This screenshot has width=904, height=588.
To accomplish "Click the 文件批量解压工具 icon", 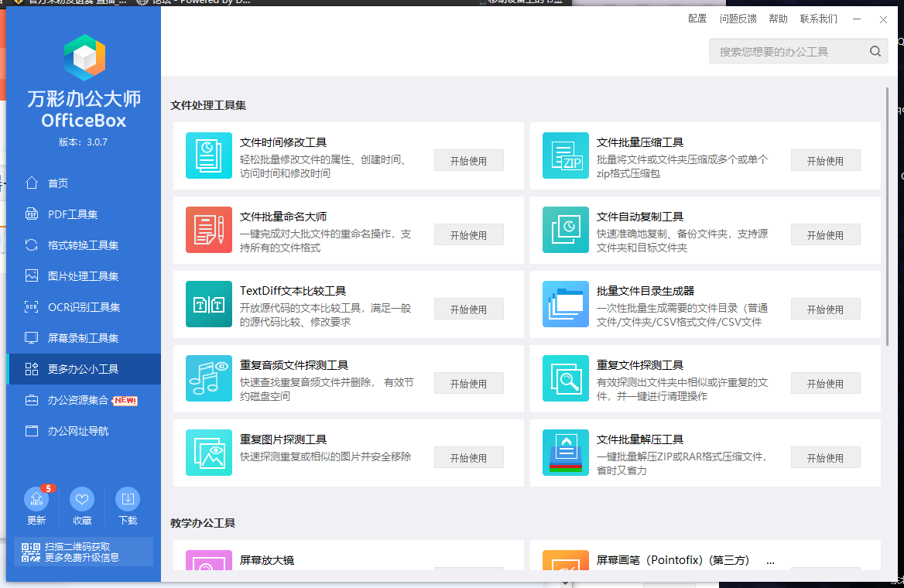I will (x=566, y=453).
